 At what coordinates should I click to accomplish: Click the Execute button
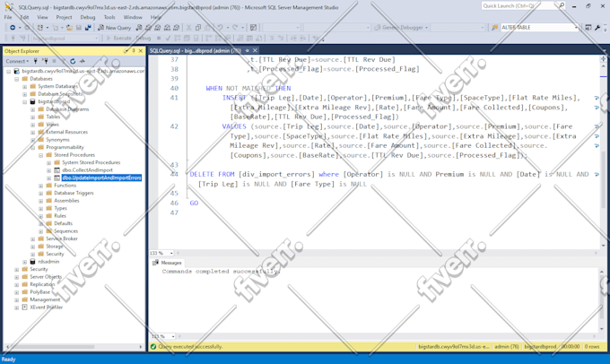[119, 39]
